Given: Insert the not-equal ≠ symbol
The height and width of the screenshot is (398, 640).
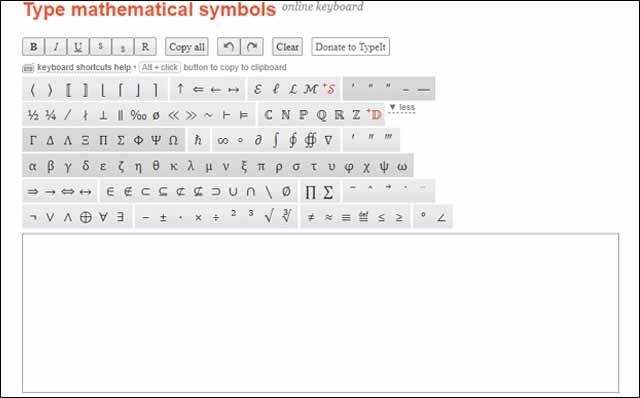Looking at the screenshot, I should tap(311, 217).
